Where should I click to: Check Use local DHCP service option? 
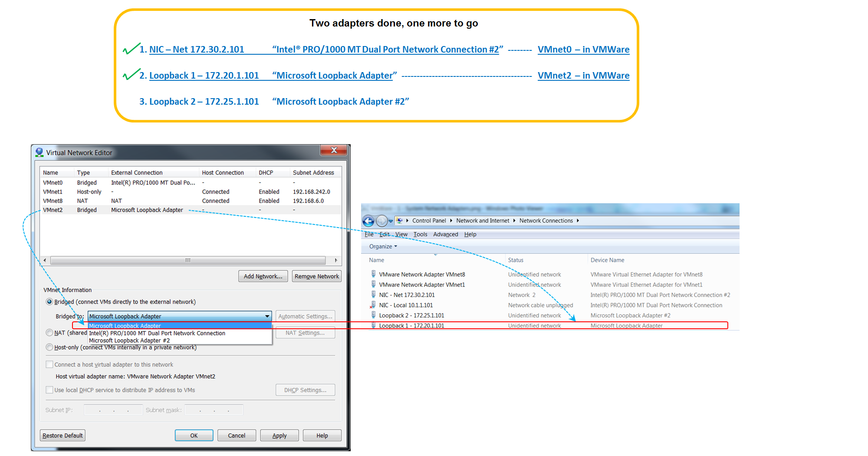49,390
